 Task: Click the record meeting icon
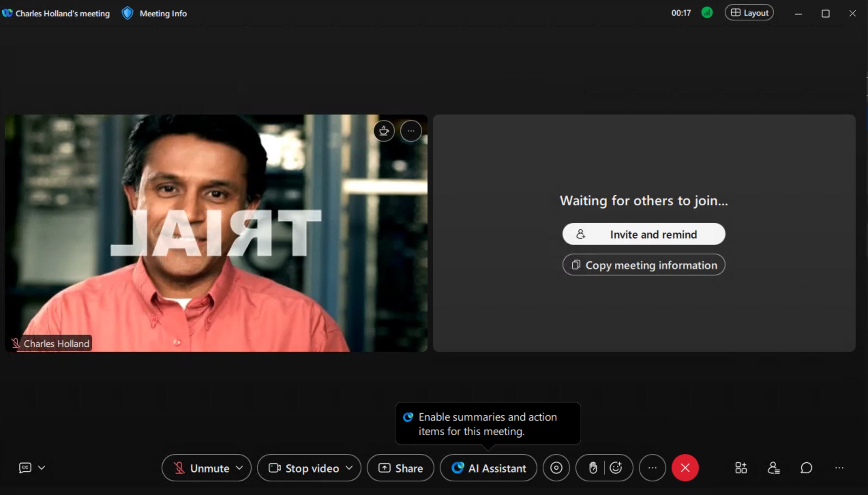coord(556,468)
